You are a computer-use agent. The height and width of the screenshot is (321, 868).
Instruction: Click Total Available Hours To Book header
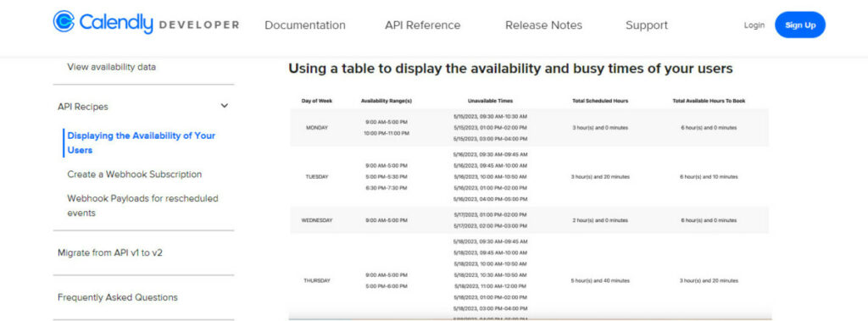[x=709, y=102]
